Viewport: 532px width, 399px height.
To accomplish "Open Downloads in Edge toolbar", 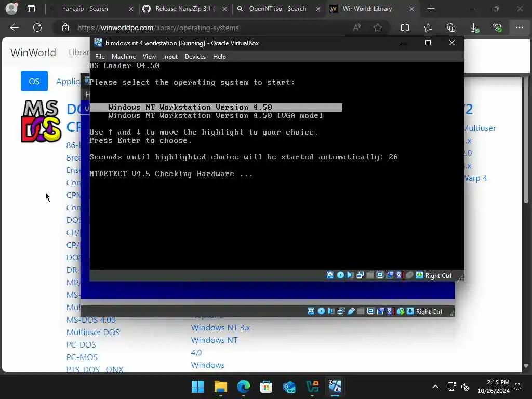I will click(x=474, y=28).
